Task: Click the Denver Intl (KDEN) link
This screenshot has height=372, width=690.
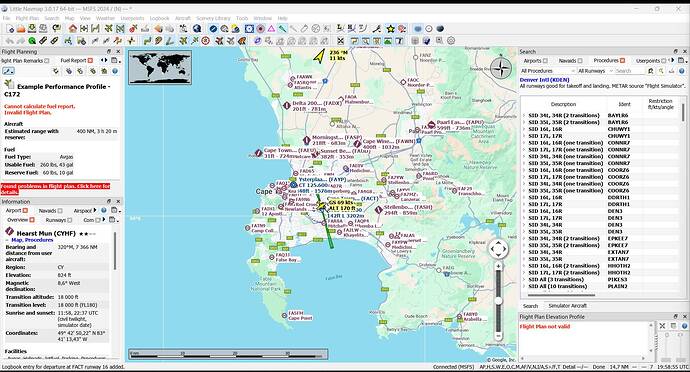Action: click(544, 80)
